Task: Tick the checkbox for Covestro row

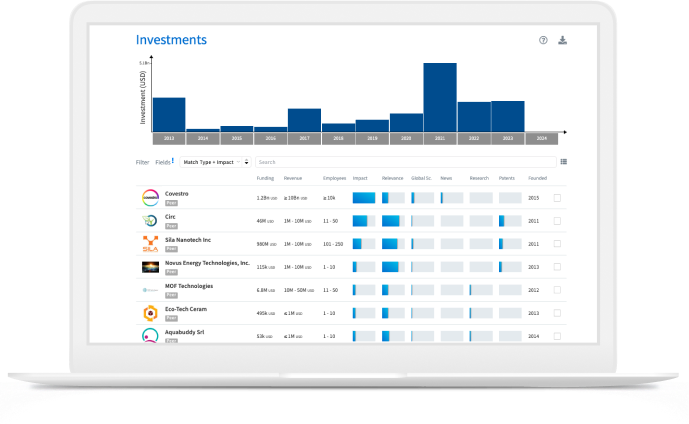Action: click(557, 198)
